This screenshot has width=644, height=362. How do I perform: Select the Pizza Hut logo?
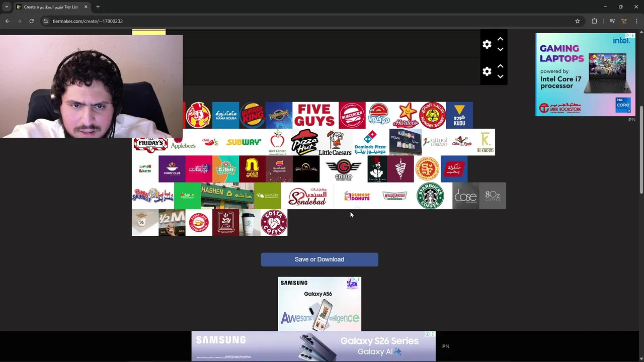click(304, 142)
